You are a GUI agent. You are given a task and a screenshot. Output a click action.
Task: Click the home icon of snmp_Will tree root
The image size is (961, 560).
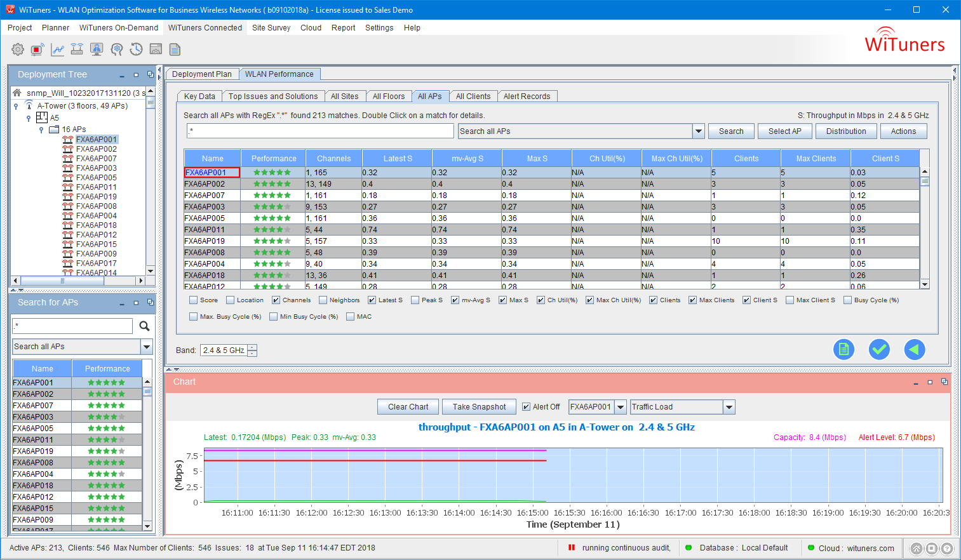(17, 93)
